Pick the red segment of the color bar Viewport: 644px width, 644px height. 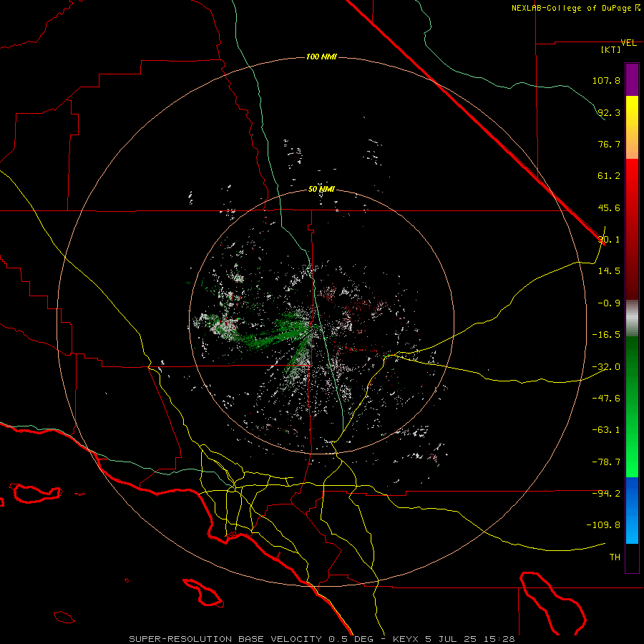coord(632,229)
